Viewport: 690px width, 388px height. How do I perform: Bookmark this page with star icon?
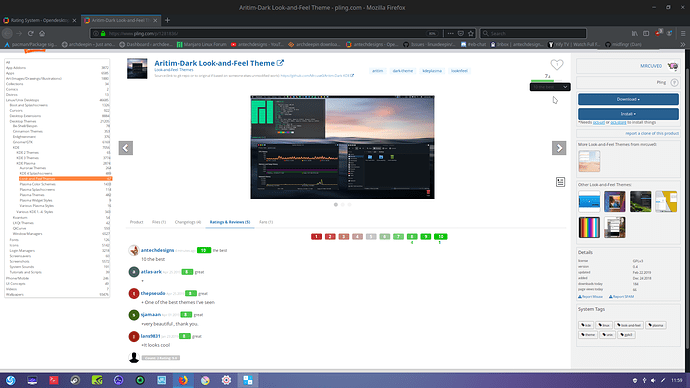(x=471, y=33)
